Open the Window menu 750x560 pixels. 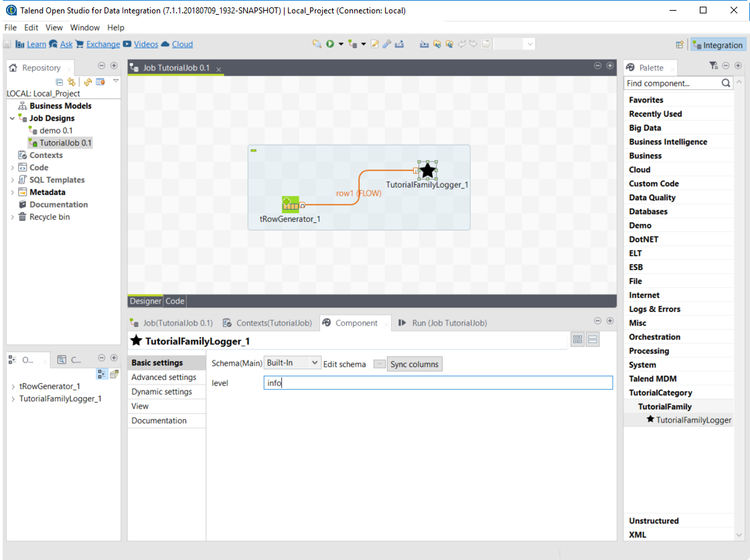click(x=85, y=27)
